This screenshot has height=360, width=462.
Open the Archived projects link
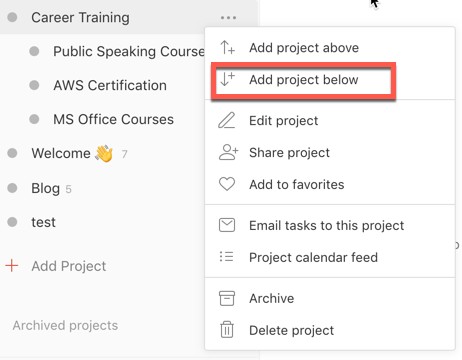click(65, 325)
